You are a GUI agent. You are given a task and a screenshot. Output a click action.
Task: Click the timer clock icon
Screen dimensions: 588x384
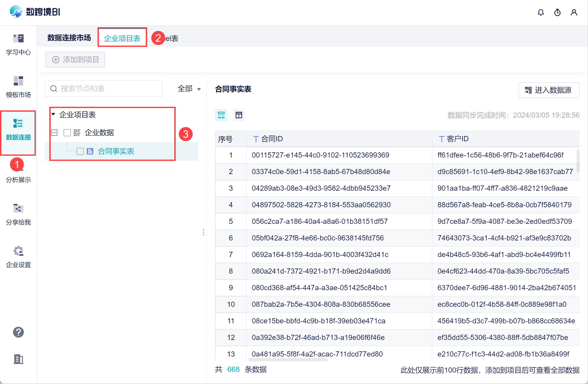(557, 12)
